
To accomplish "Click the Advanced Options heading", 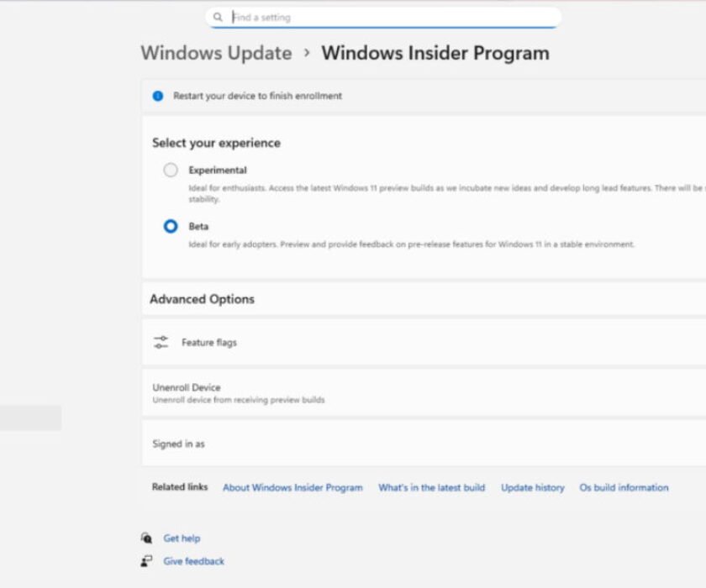I will [x=203, y=299].
